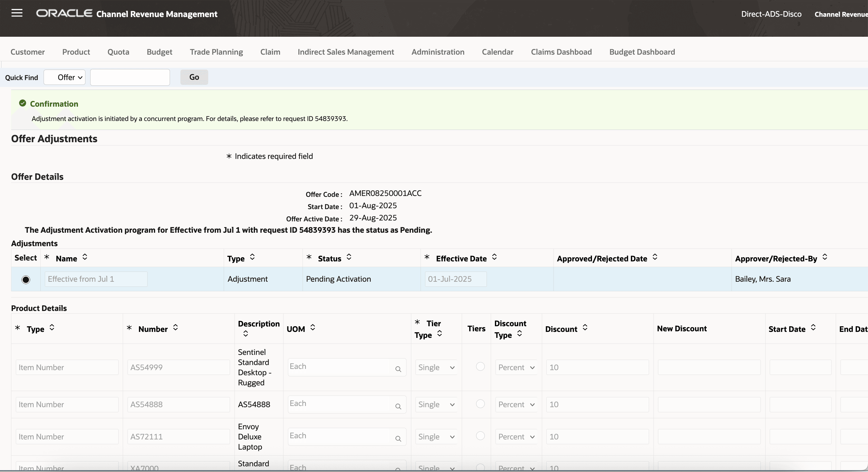
Task: Open the Budget Dashboard tab link
Action: [x=642, y=52]
